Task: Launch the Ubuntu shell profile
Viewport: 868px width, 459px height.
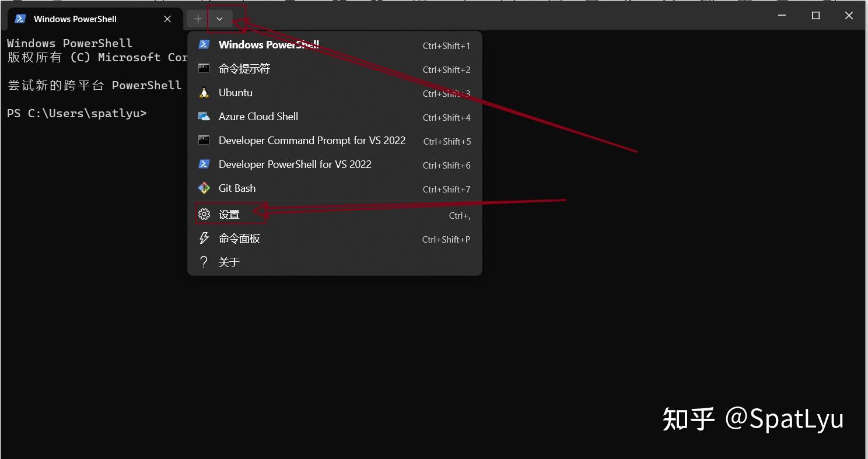Action: (x=235, y=92)
